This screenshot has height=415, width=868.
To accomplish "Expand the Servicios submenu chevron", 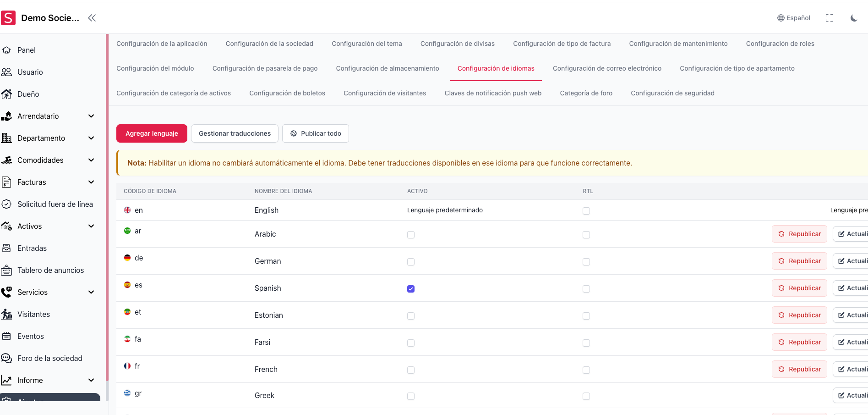I will click(x=91, y=292).
